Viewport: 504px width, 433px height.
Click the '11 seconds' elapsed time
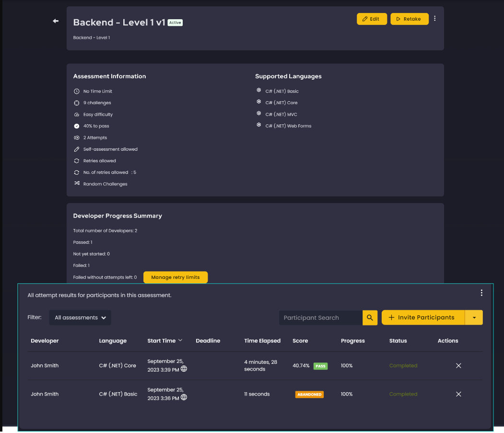[x=257, y=394]
